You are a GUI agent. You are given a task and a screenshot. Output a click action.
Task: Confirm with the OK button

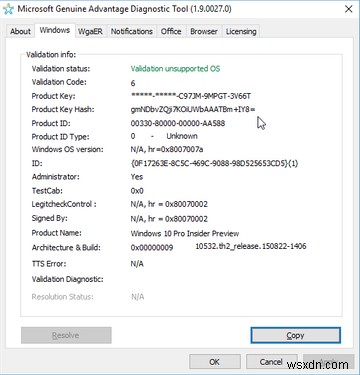(215, 362)
